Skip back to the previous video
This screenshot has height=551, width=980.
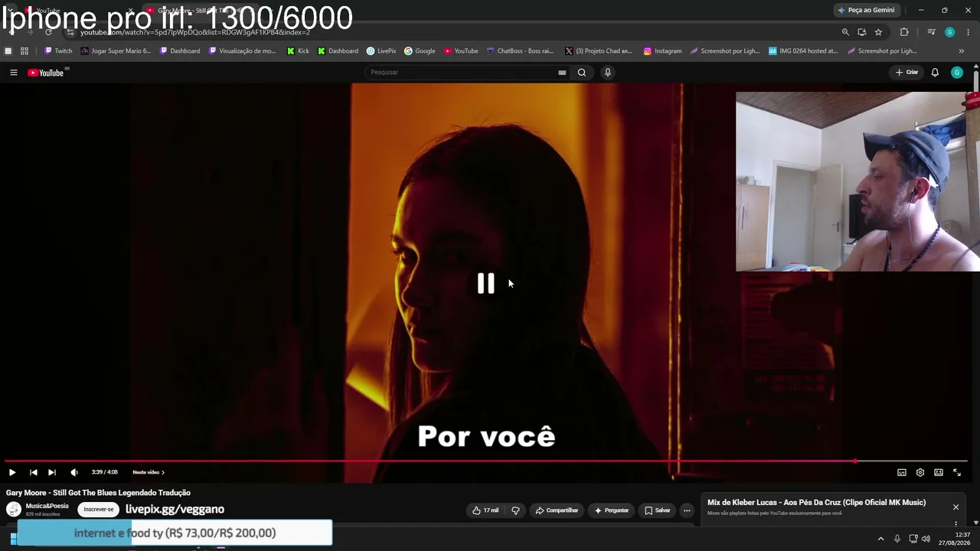click(33, 472)
